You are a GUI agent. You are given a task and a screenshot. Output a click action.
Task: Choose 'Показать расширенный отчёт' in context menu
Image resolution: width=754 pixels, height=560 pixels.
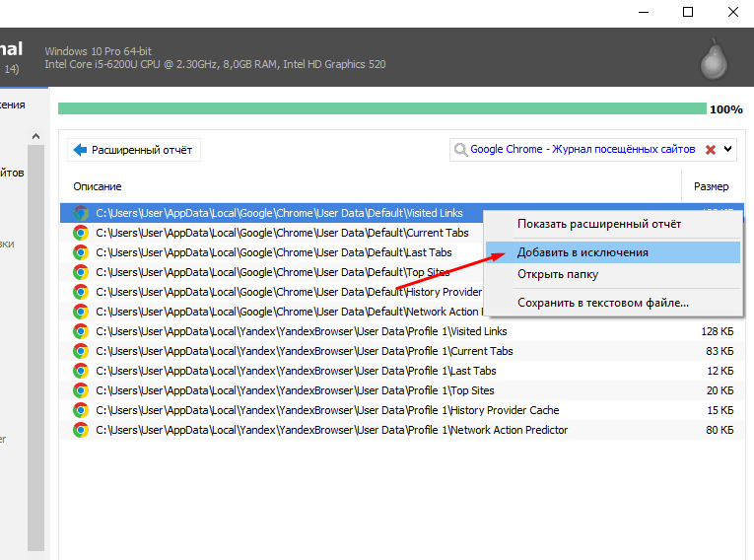point(613,224)
